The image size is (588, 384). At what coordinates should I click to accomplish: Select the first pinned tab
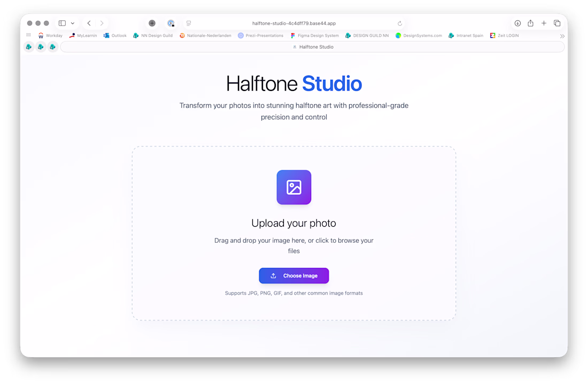[28, 47]
